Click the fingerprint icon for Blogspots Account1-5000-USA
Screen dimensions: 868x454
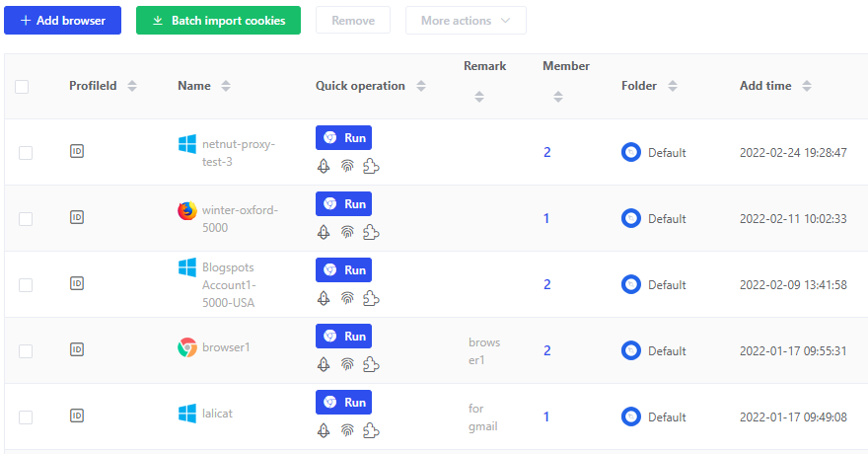[x=347, y=298]
